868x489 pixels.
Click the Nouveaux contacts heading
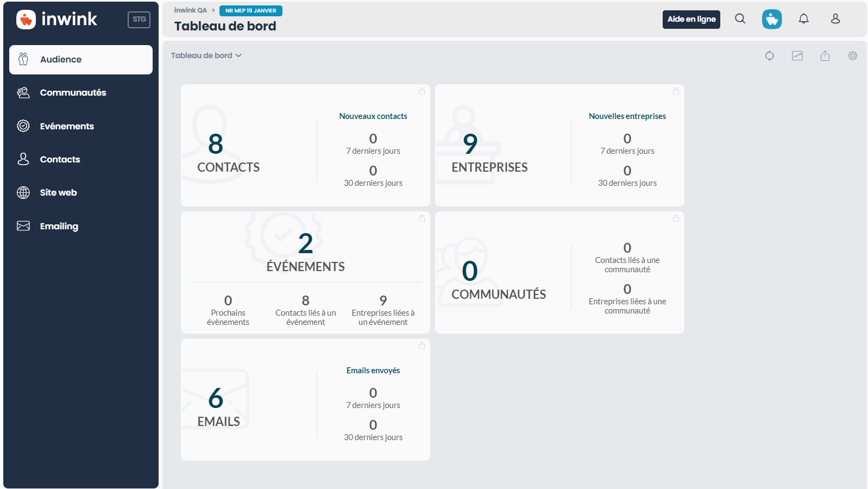click(x=373, y=116)
